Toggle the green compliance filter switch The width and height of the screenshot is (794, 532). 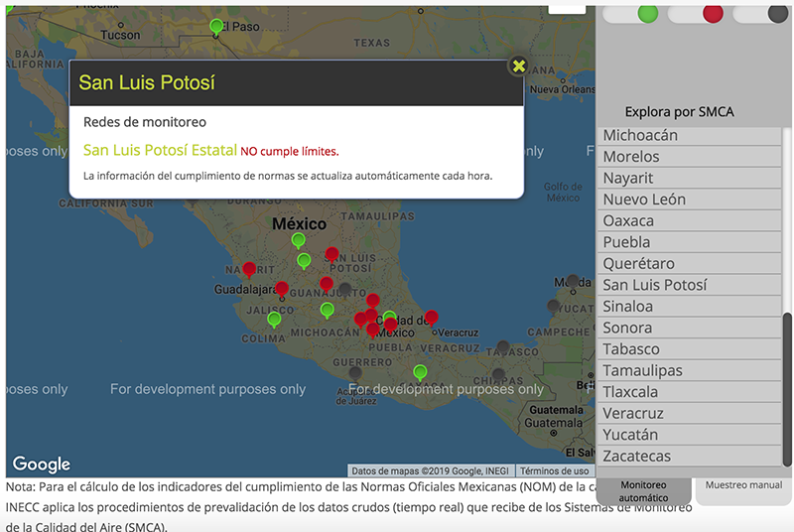(x=630, y=14)
